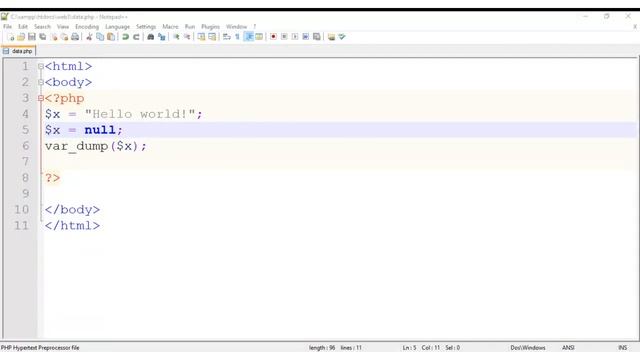Click the Dos\Windows line ending status
This screenshot has width=640, height=360.
pyautogui.click(x=528, y=348)
